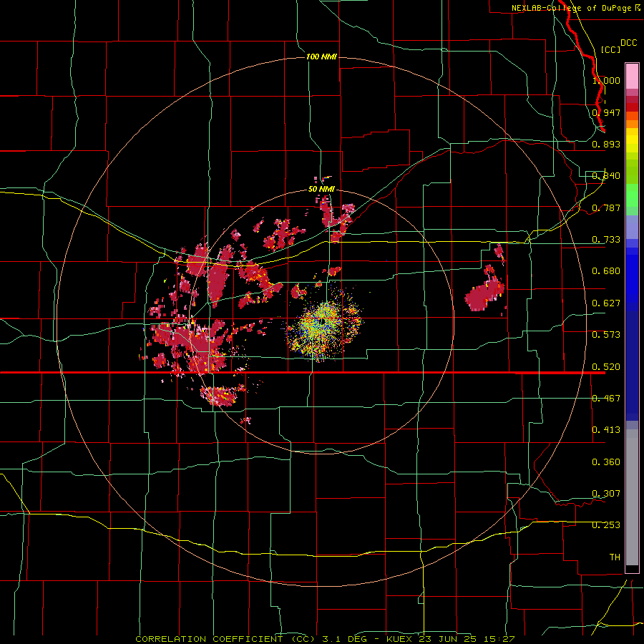
Task: Click the 0.573 value on color scale
Action: [x=606, y=335]
